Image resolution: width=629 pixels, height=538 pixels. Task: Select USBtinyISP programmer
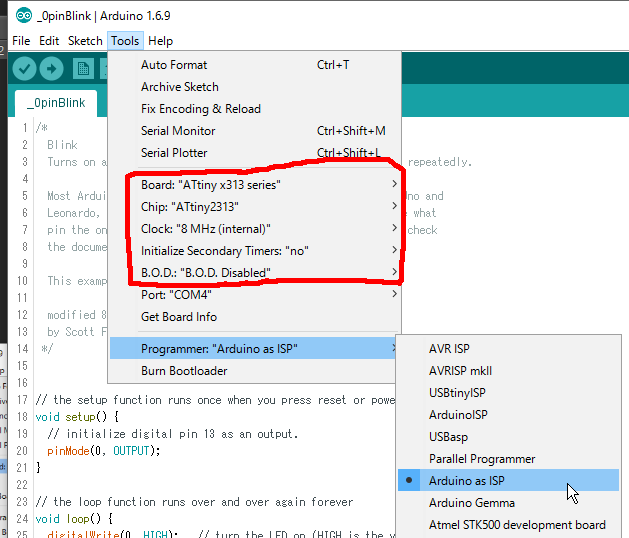(508, 393)
